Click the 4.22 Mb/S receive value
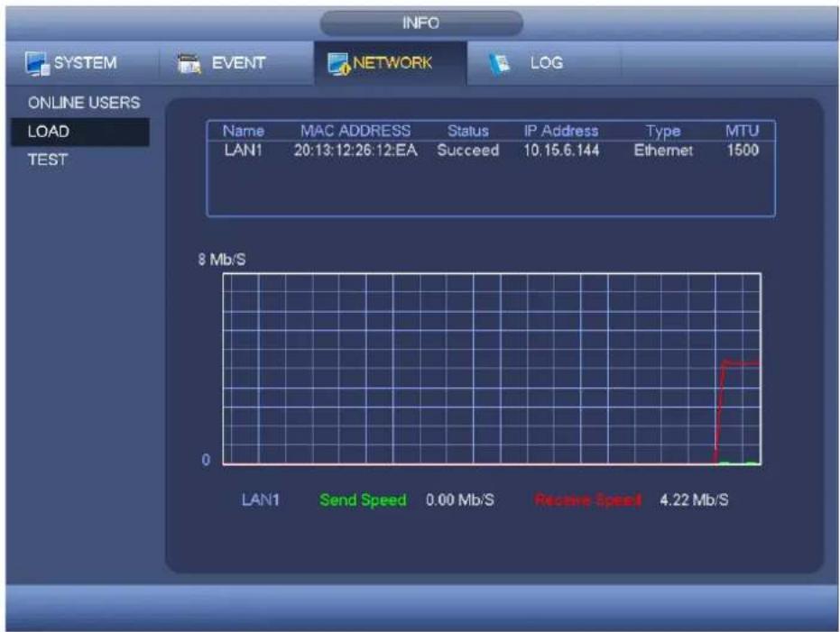840x632 pixels. click(x=694, y=499)
